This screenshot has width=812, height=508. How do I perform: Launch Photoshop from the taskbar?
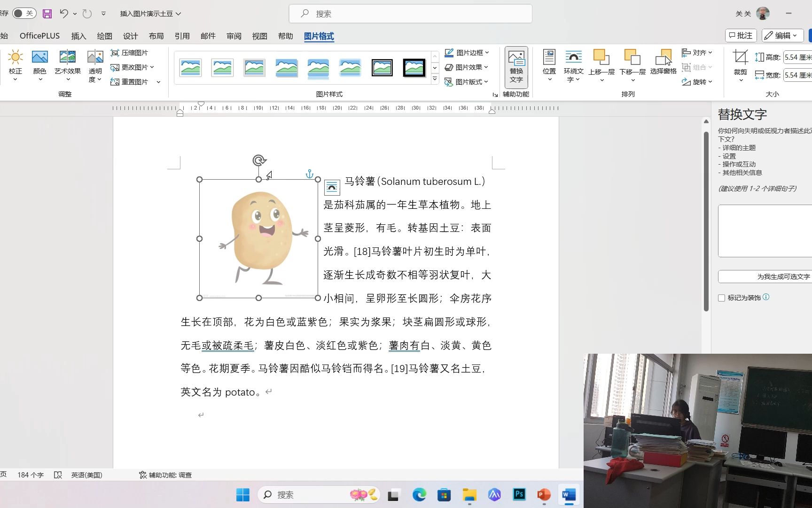point(519,495)
